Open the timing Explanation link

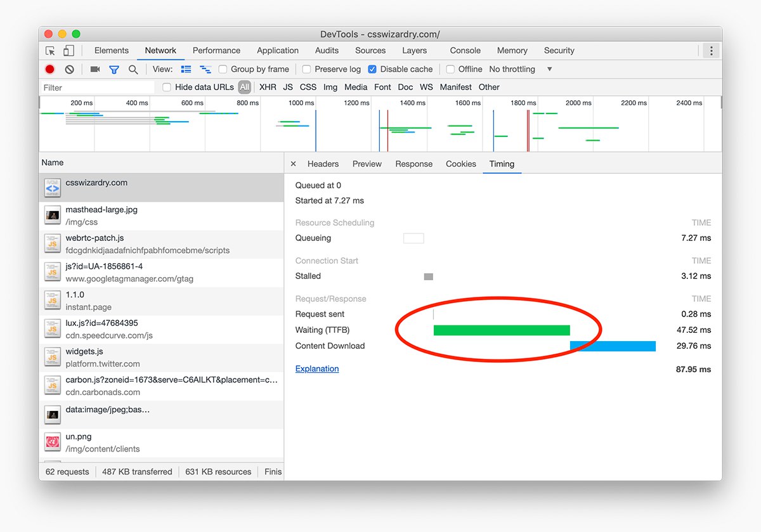click(317, 368)
